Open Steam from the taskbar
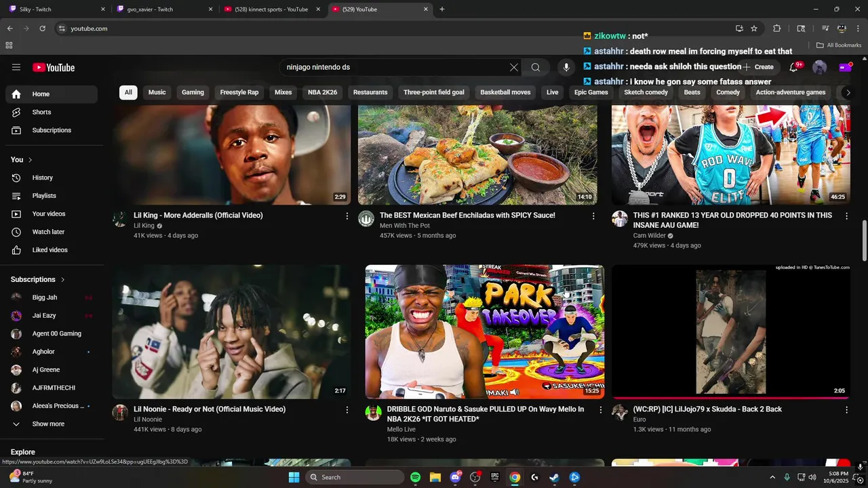 (554, 477)
